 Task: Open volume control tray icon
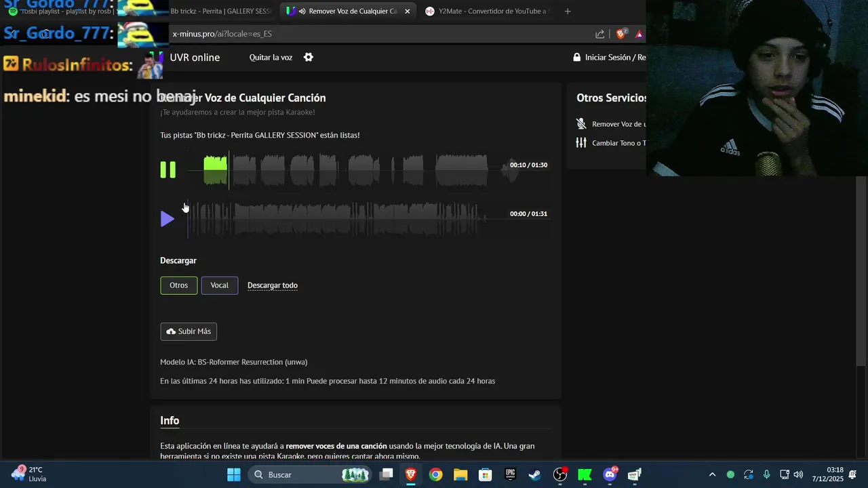pyautogui.click(x=798, y=474)
